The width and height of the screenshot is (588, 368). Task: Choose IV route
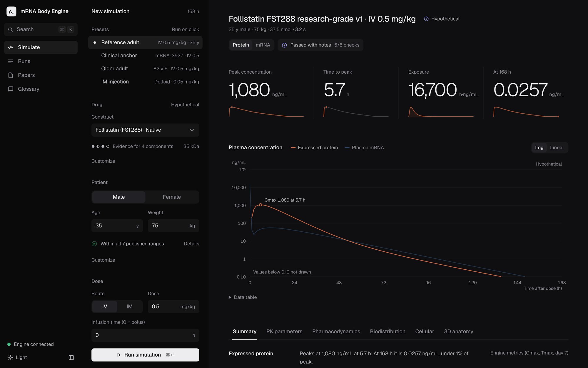pos(105,306)
